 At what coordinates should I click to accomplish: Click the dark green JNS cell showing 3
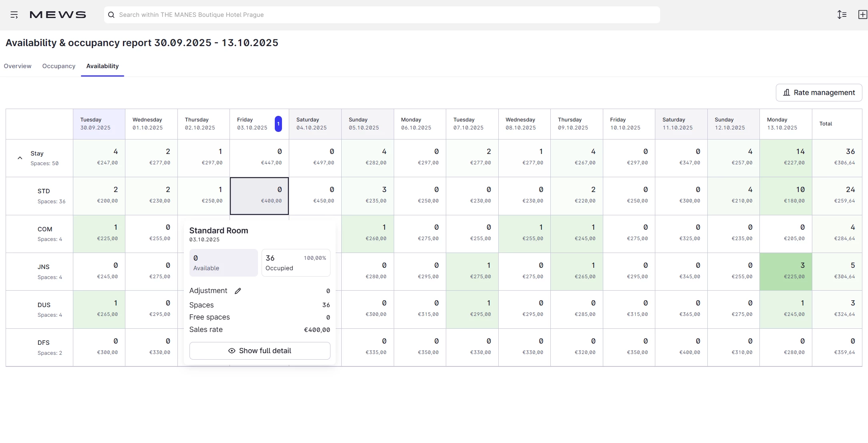785,271
